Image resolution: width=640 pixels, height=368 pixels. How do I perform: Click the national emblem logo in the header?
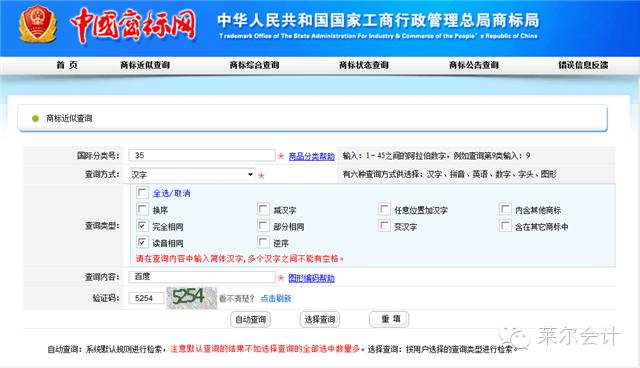coord(37,24)
